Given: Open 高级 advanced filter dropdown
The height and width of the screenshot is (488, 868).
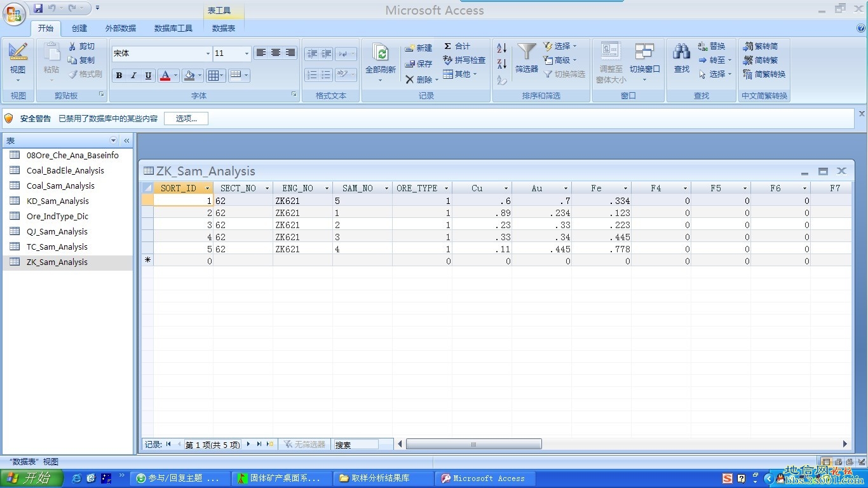Looking at the screenshot, I should pos(560,60).
